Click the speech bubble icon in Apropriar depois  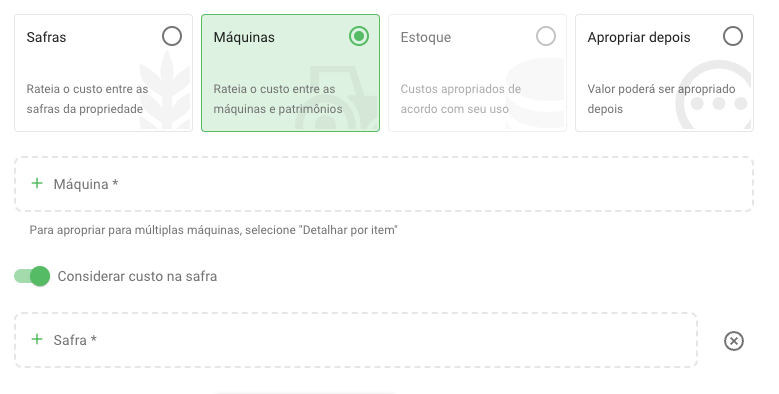point(714,95)
